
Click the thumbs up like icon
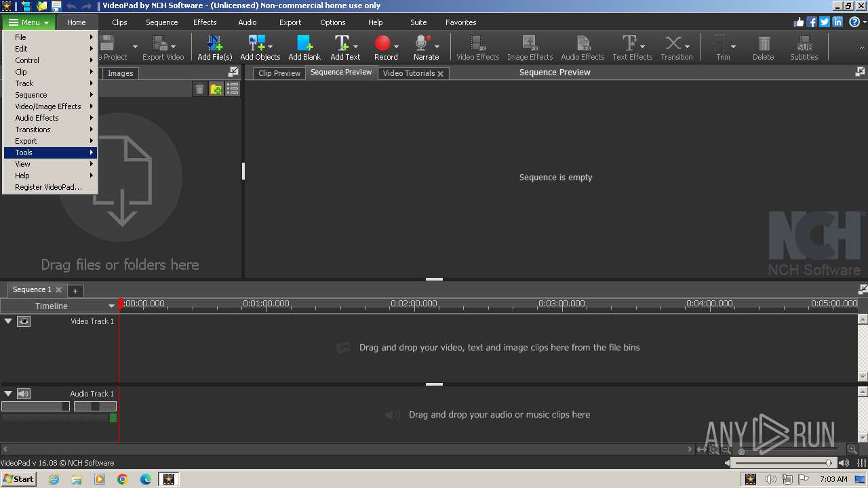click(799, 22)
